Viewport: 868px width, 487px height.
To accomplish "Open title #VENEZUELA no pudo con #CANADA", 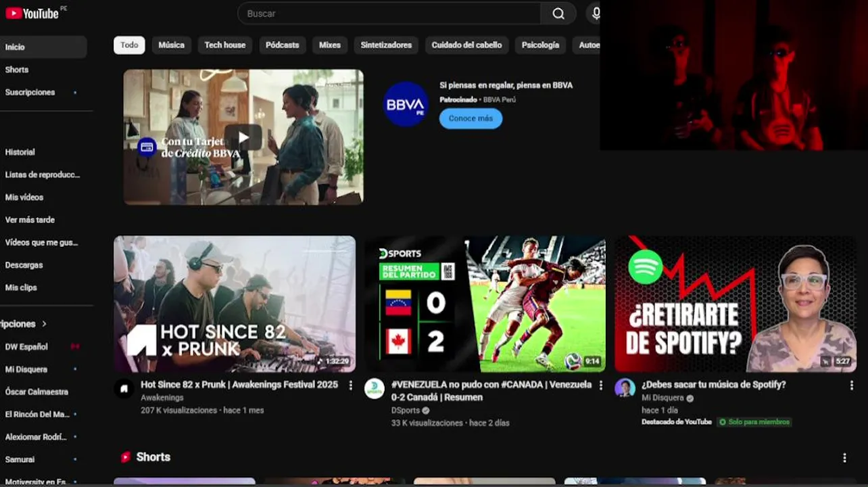I will pyautogui.click(x=491, y=391).
